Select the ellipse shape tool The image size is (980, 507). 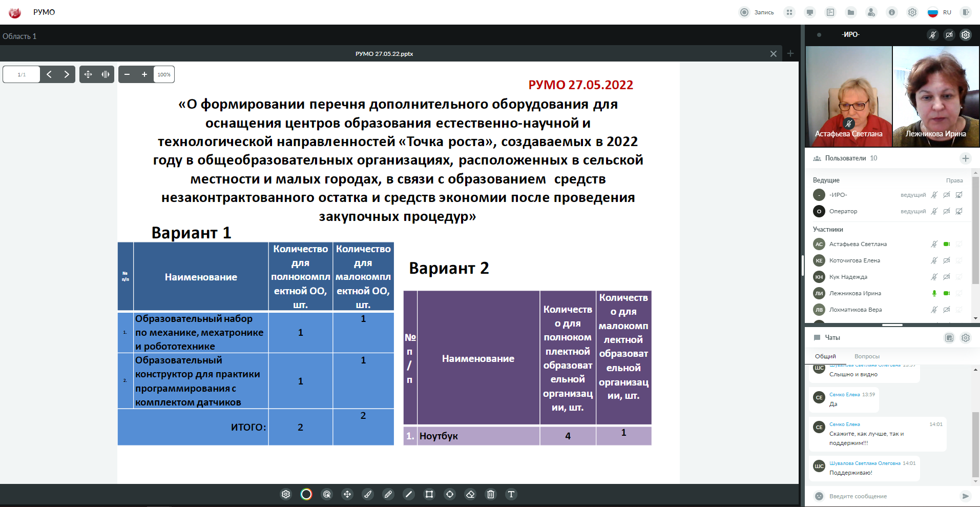(x=450, y=494)
